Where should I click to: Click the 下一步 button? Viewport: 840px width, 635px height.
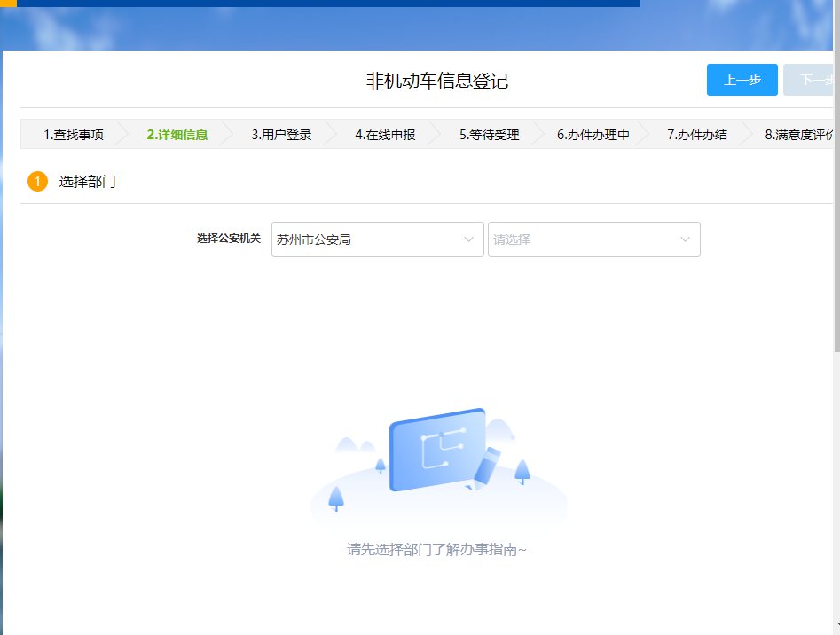pos(810,80)
